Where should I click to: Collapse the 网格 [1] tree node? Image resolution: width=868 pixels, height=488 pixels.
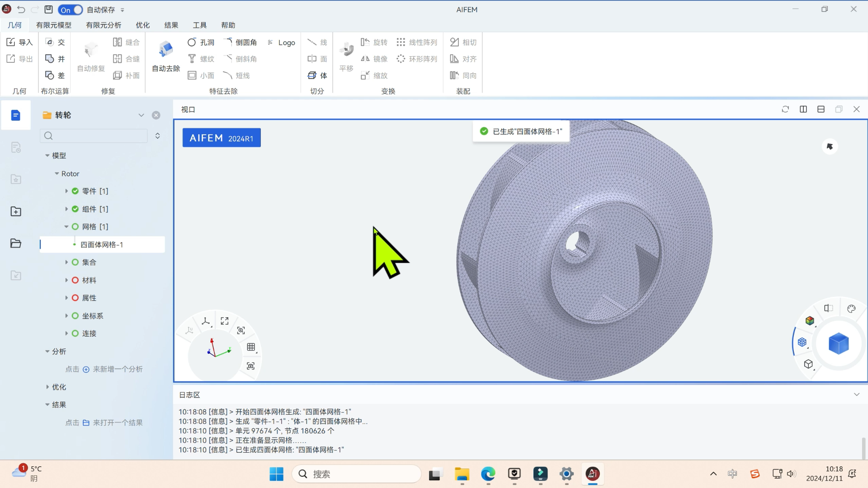pyautogui.click(x=66, y=227)
